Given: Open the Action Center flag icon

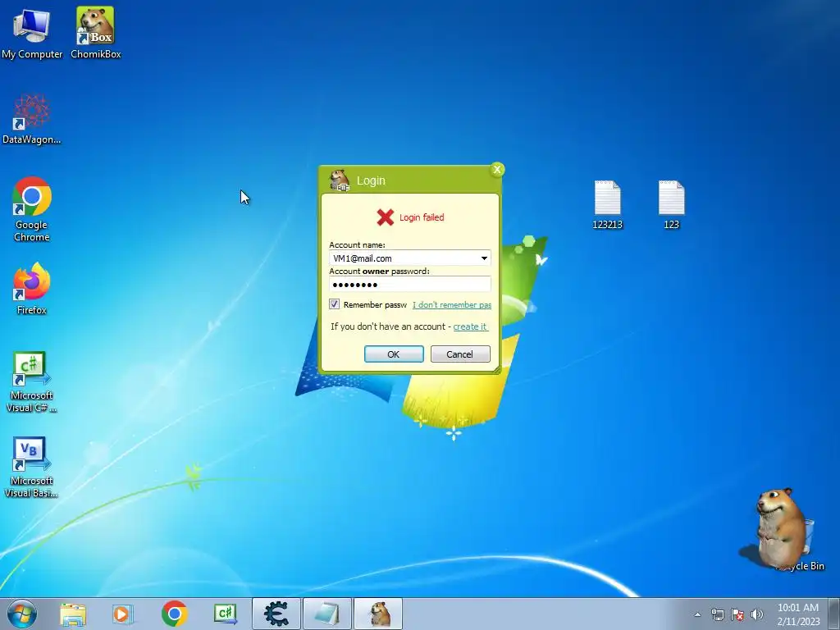Looking at the screenshot, I should 737,614.
